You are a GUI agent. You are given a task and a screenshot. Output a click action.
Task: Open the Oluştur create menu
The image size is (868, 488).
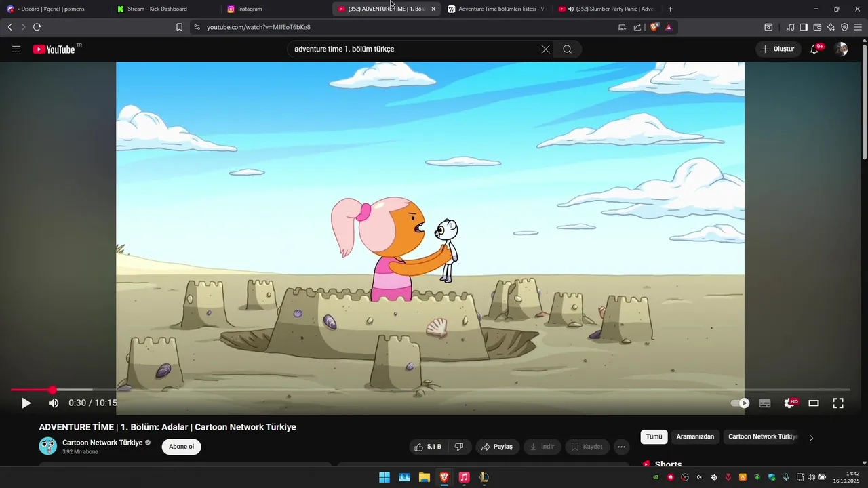(x=777, y=49)
